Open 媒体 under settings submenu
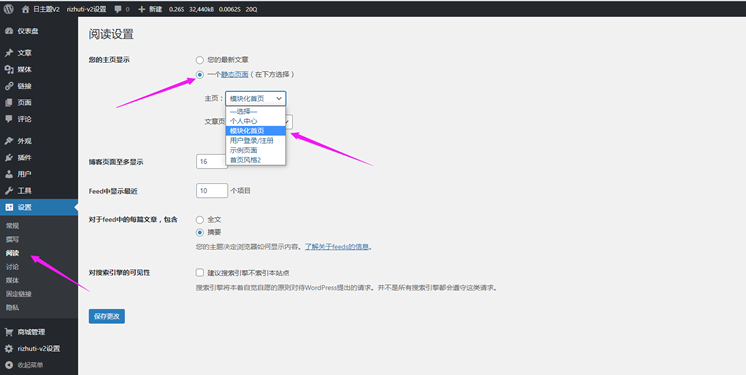746x375 pixels. pos(12,280)
